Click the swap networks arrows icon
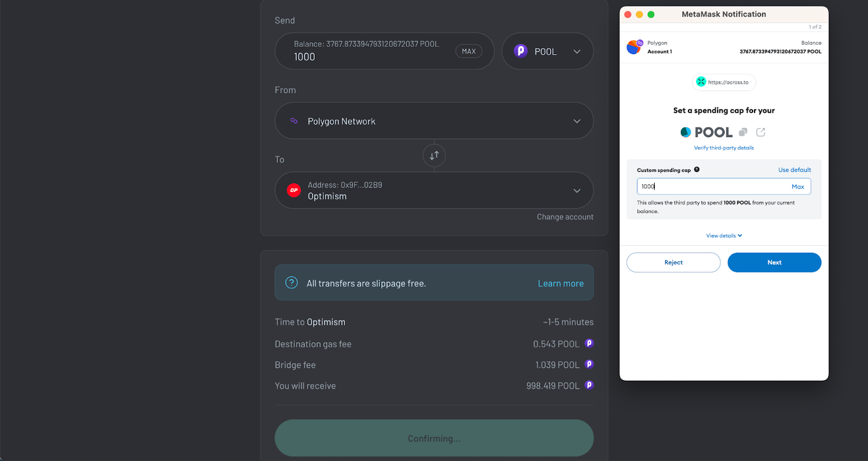The image size is (868, 461). 434,156
